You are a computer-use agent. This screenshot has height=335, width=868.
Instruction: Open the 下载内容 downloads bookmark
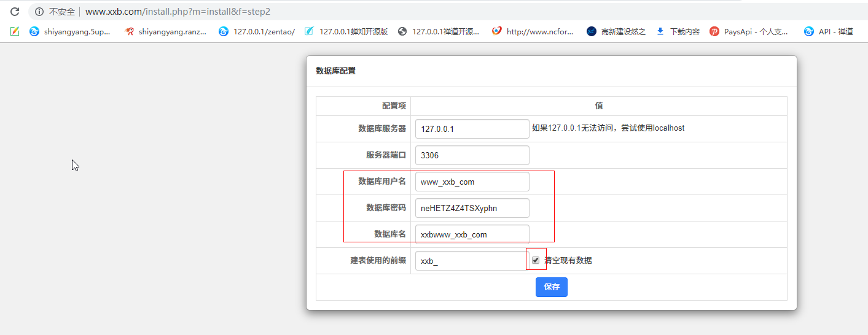(x=678, y=31)
